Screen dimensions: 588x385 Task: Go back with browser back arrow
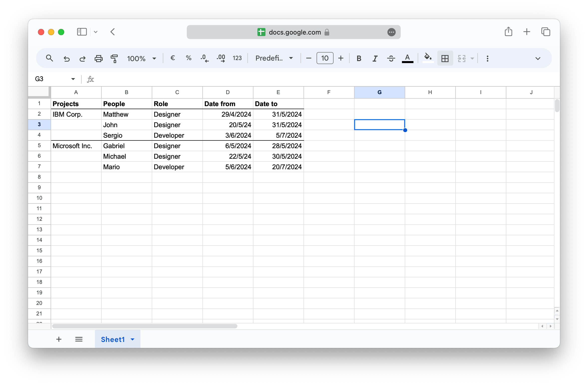(112, 32)
